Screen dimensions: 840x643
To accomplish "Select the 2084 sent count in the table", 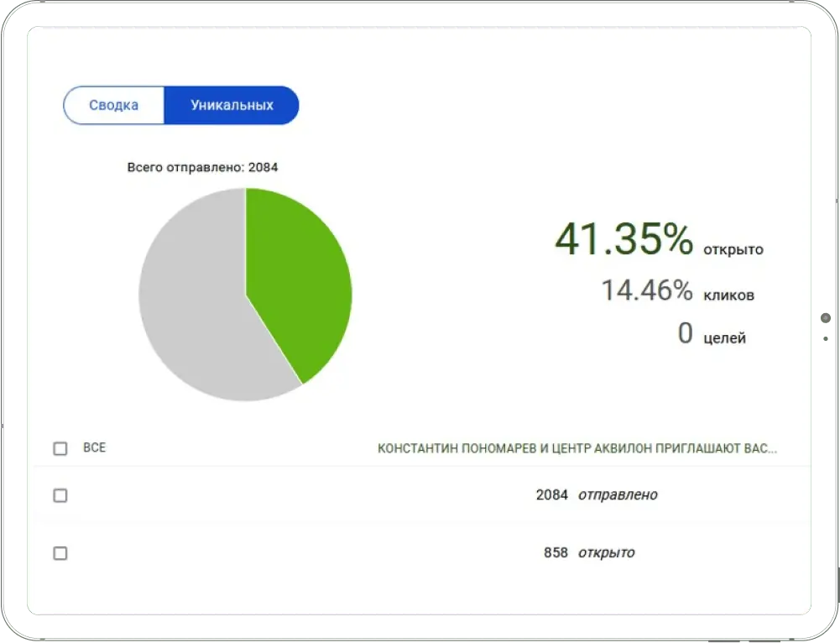I will [x=551, y=495].
